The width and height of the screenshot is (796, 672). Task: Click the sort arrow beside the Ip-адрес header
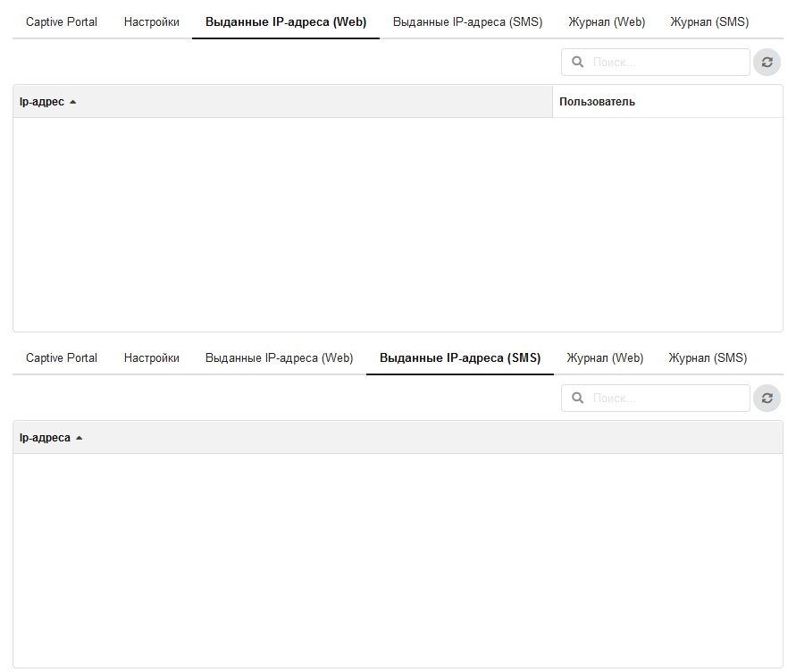click(x=73, y=102)
